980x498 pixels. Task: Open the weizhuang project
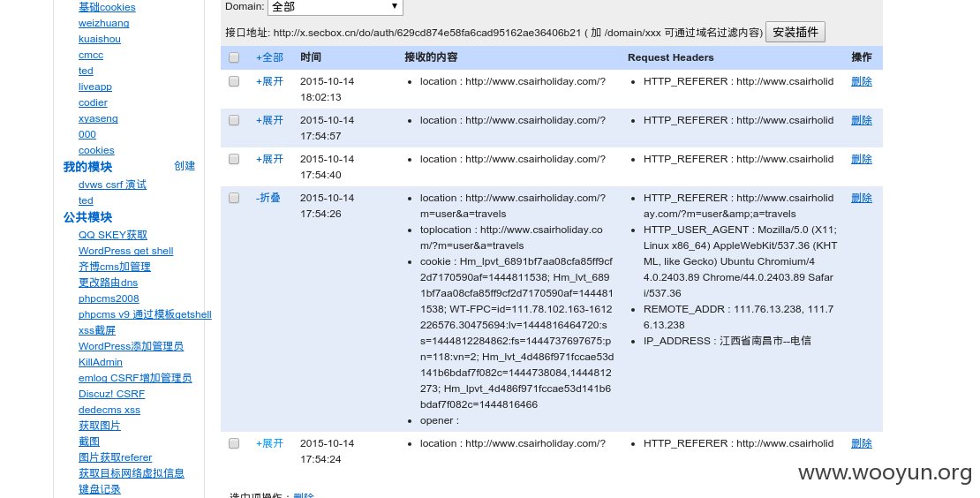104,23
